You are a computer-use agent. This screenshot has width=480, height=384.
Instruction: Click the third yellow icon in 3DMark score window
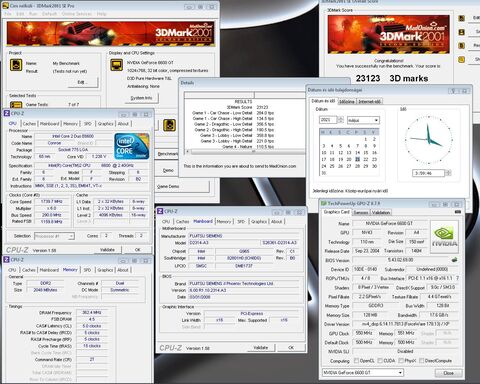(x=462, y=46)
